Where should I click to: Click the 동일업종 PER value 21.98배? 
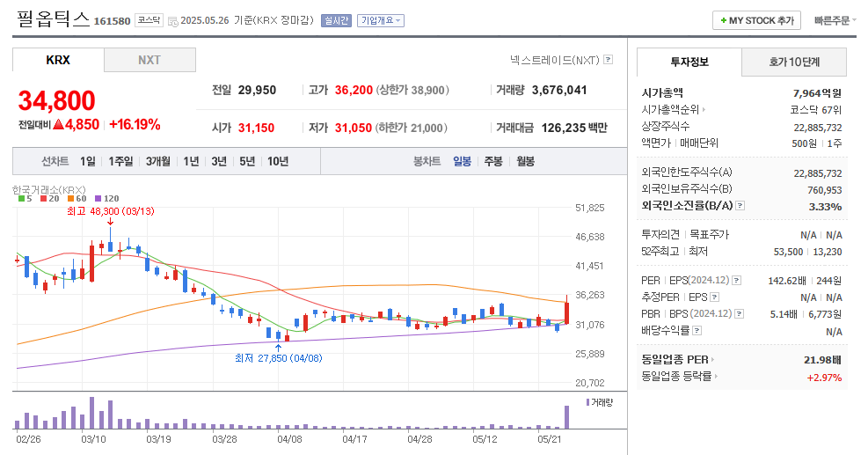[x=822, y=360]
